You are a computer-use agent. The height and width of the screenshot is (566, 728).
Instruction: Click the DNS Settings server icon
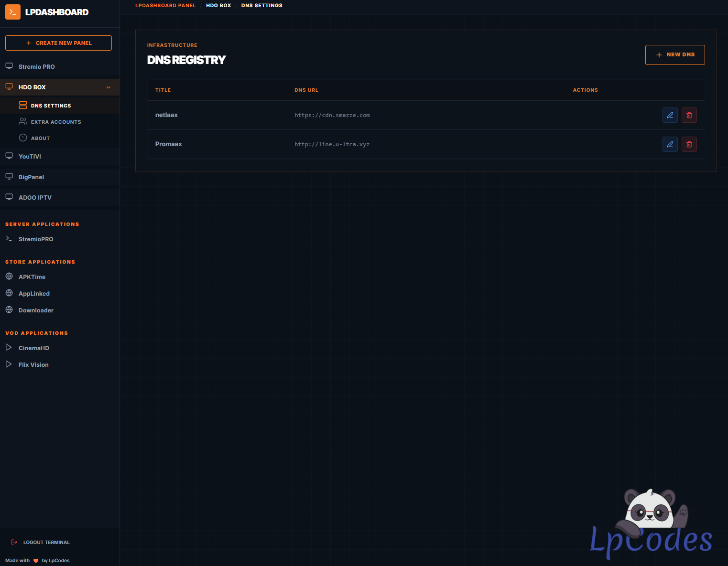pyautogui.click(x=23, y=106)
